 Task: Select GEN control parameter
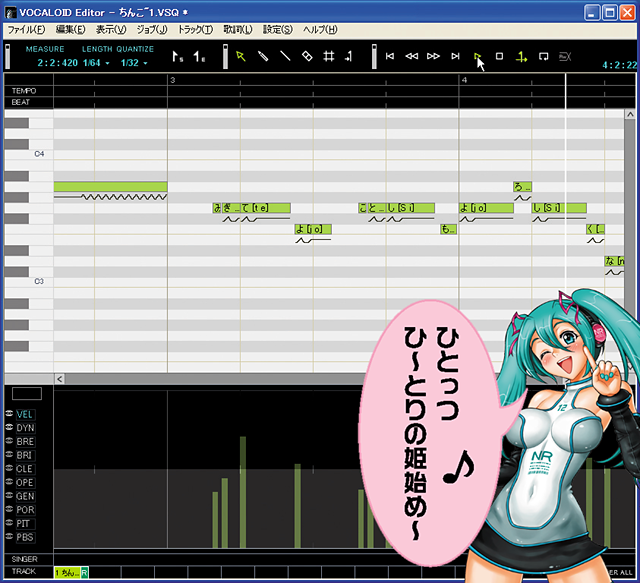(x=25, y=496)
